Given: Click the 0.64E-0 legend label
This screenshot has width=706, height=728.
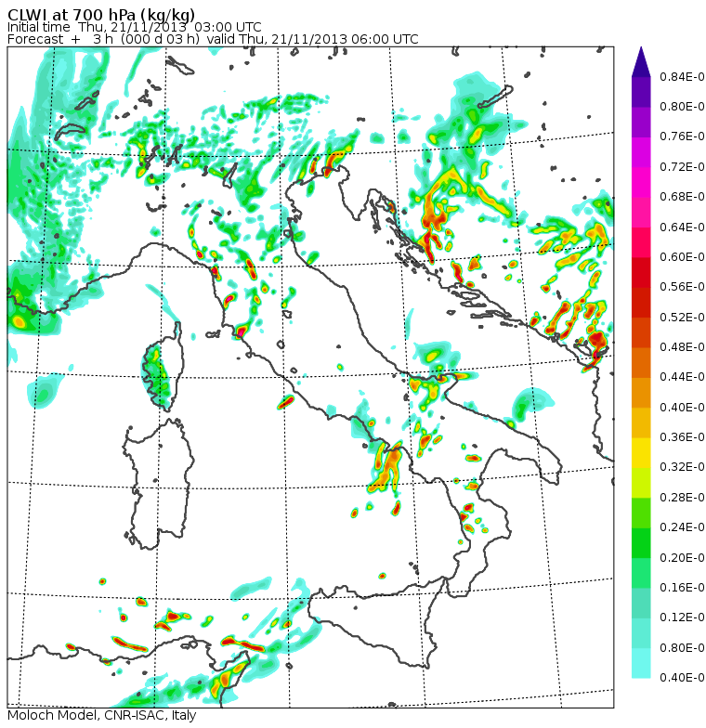Looking at the screenshot, I should pos(682,227).
